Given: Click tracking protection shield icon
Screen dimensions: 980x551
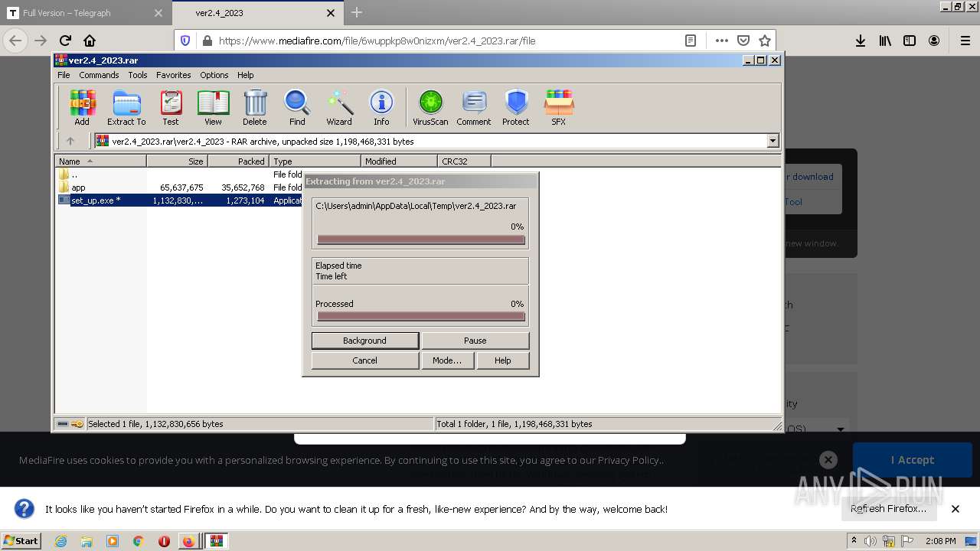Looking at the screenshot, I should (x=185, y=41).
